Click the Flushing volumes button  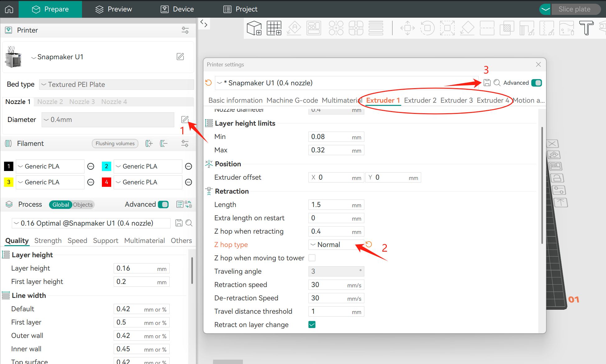point(115,143)
